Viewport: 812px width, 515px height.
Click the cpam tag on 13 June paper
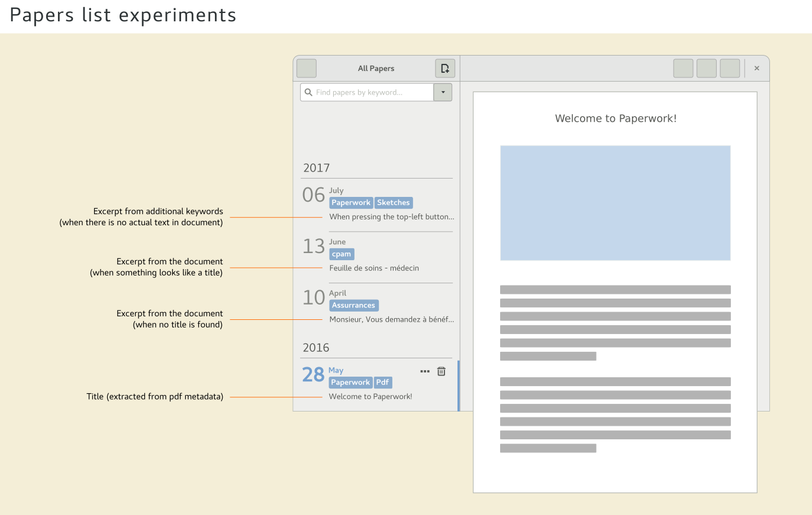pyautogui.click(x=341, y=254)
